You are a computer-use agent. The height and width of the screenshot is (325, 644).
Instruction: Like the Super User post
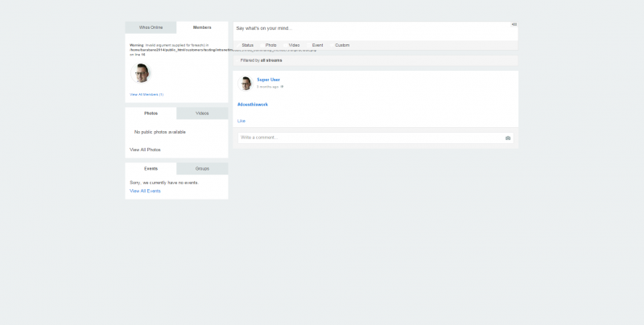point(241,121)
